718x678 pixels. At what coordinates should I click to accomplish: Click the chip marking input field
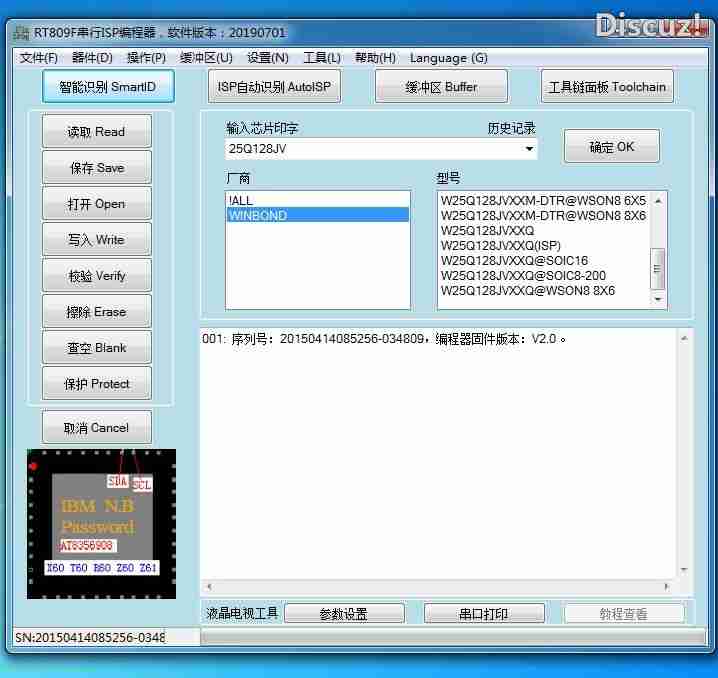[372, 149]
